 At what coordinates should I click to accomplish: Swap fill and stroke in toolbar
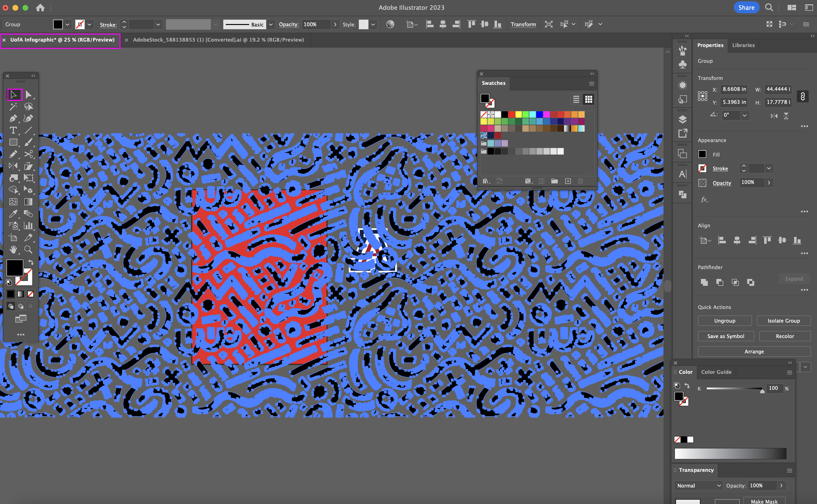31,262
